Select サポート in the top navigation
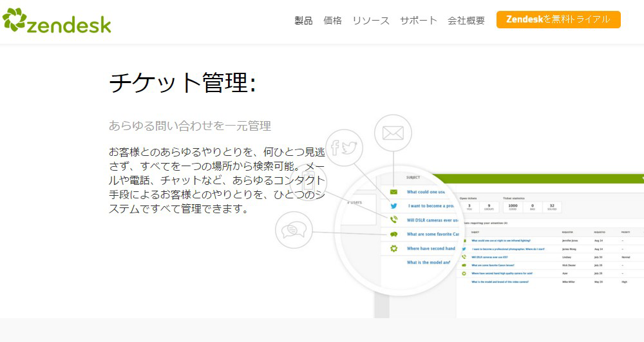This screenshot has height=342, width=644. (418, 21)
